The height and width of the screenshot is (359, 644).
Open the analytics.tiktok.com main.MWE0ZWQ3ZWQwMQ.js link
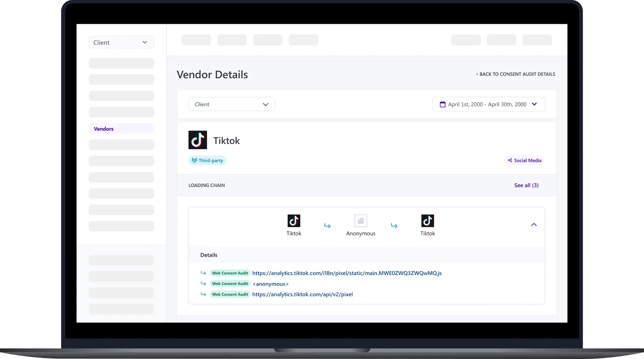(347, 273)
